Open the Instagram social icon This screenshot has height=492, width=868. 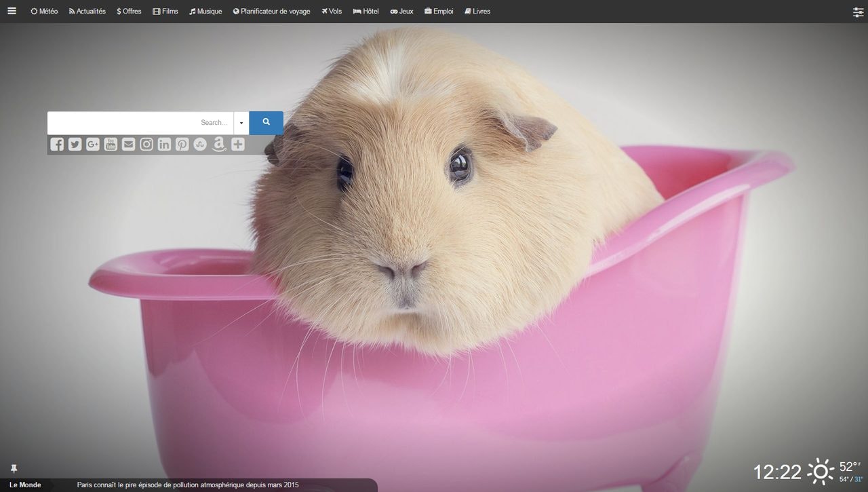point(146,144)
